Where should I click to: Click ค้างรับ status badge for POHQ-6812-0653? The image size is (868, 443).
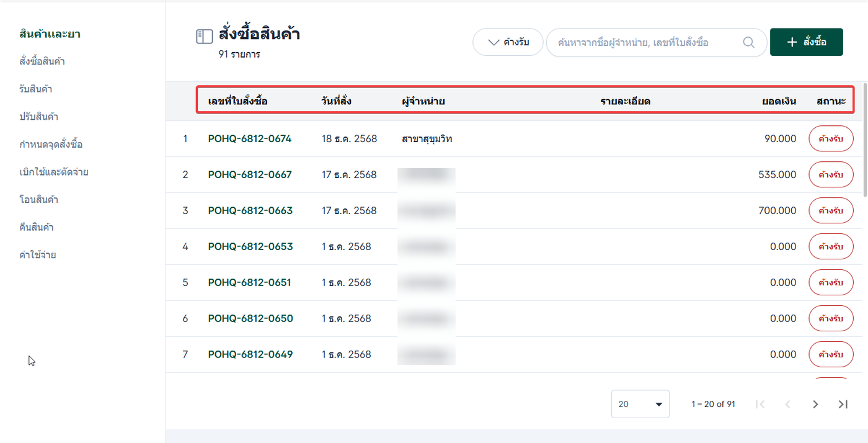[831, 246]
